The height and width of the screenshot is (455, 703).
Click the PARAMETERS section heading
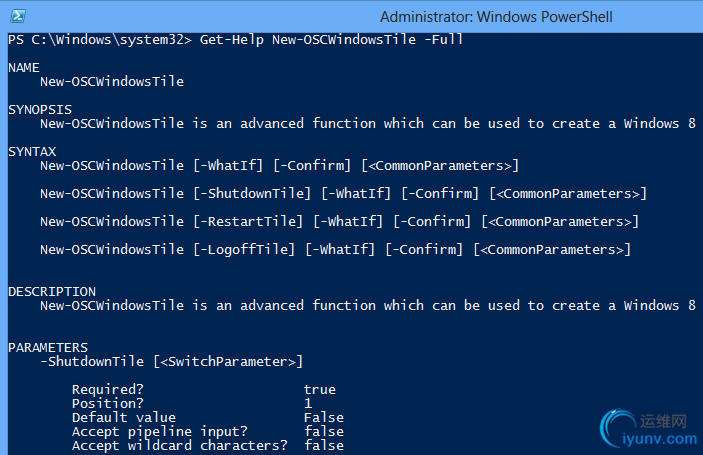[x=48, y=347]
